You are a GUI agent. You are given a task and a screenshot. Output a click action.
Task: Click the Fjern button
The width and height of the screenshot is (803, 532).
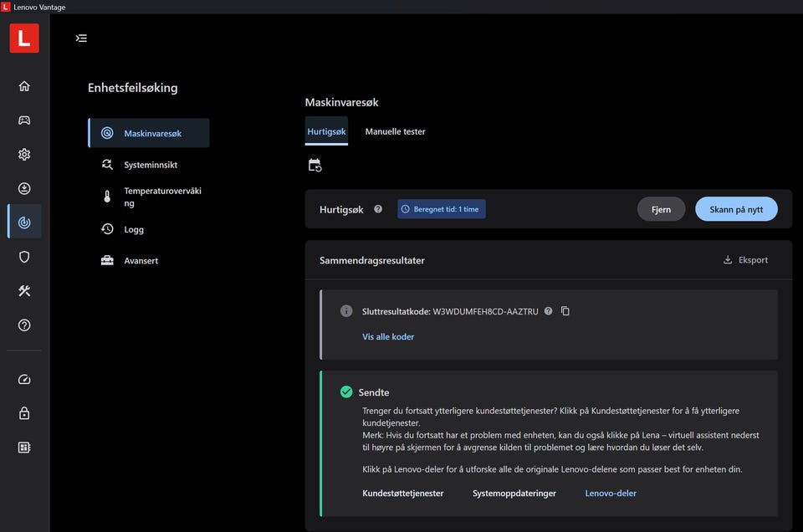[661, 209]
